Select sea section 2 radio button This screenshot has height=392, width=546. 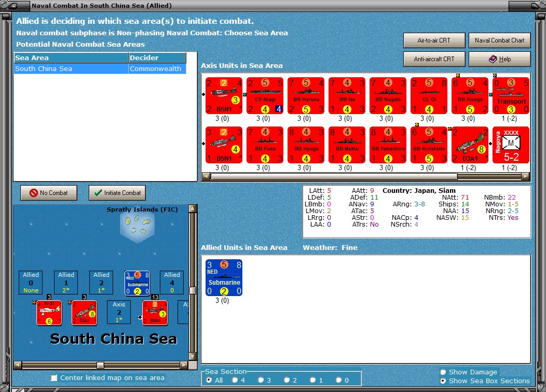286,380
